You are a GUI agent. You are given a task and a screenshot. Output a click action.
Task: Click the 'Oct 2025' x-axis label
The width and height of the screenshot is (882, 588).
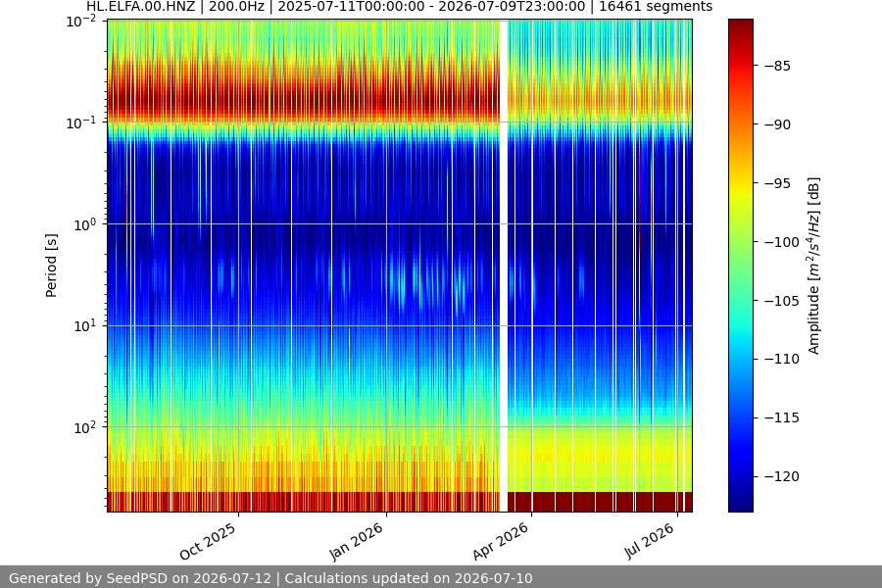208,541
